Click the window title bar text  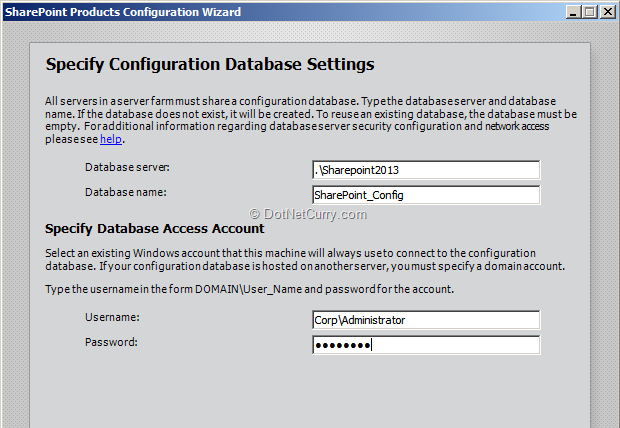(x=123, y=12)
